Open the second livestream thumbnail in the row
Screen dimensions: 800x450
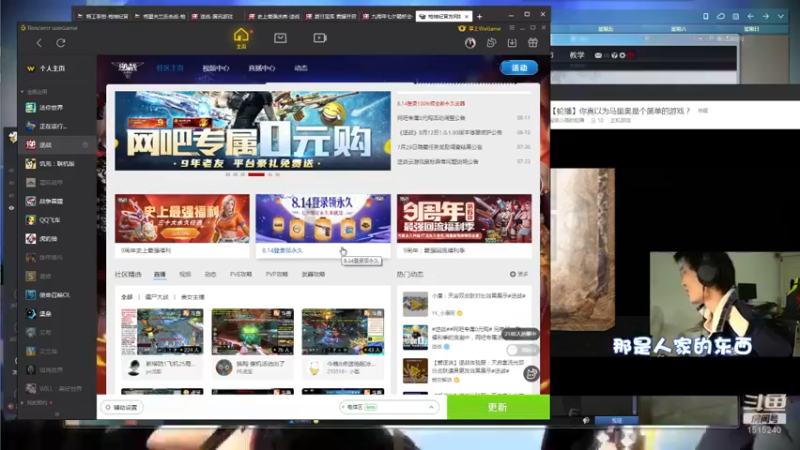click(253, 332)
